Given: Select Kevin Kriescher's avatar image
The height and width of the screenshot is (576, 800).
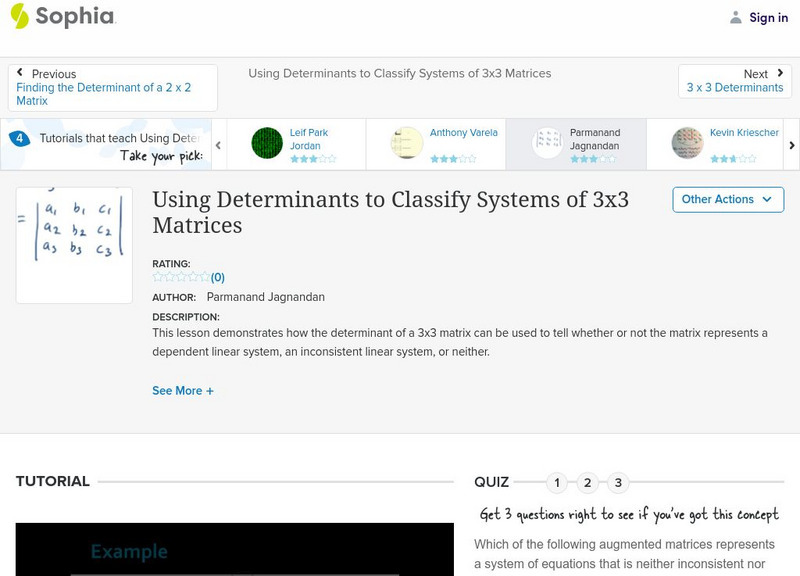Looking at the screenshot, I should (x=687, y=143).
